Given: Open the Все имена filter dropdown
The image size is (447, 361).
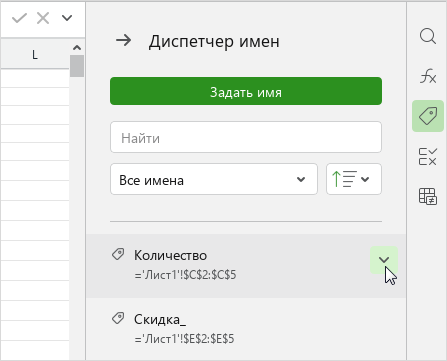Looking at the screenshot, I should (214, 179).
